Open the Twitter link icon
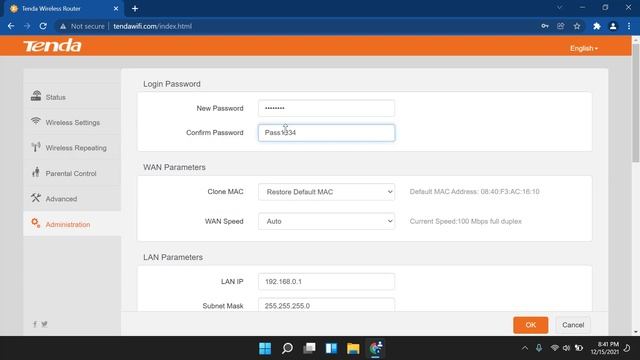 coord(44,324)
